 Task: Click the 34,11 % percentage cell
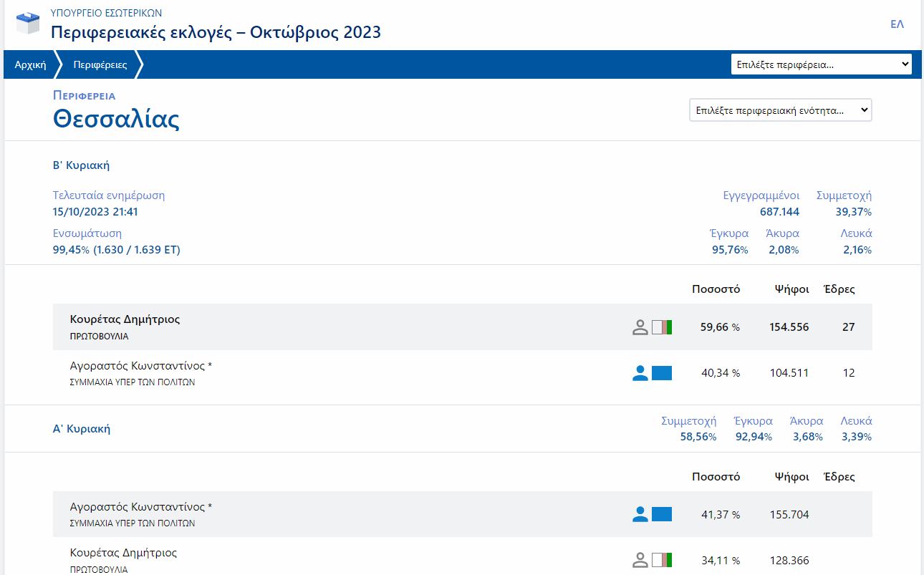pyautogui.click(x=720, y=560)
